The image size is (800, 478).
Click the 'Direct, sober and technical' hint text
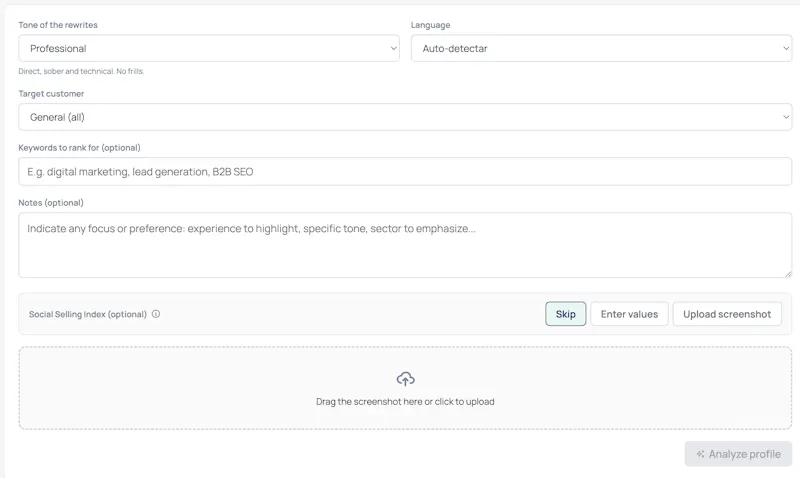click(x=81, y=71)
